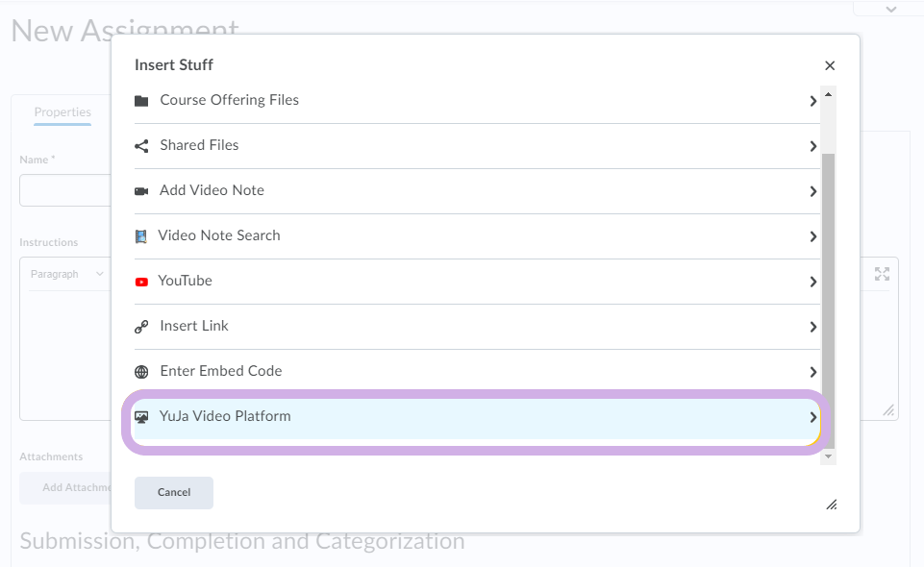Click the Shared Files share icon
924x567 pixels.
click(x=141, y=146)
